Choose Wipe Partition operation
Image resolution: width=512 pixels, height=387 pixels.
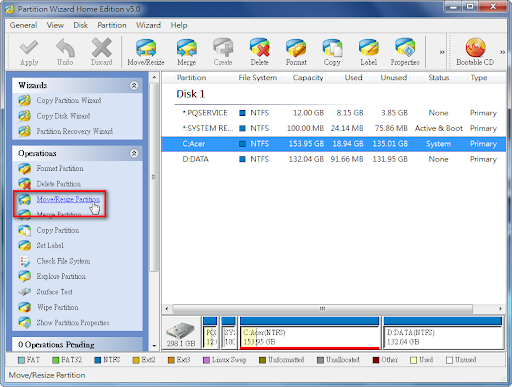coord(57,307)
